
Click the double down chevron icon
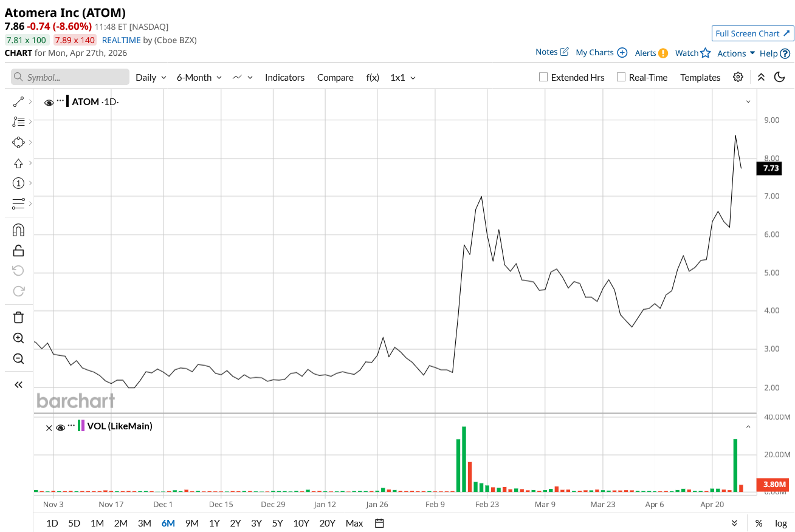click(x=734, y=523)
